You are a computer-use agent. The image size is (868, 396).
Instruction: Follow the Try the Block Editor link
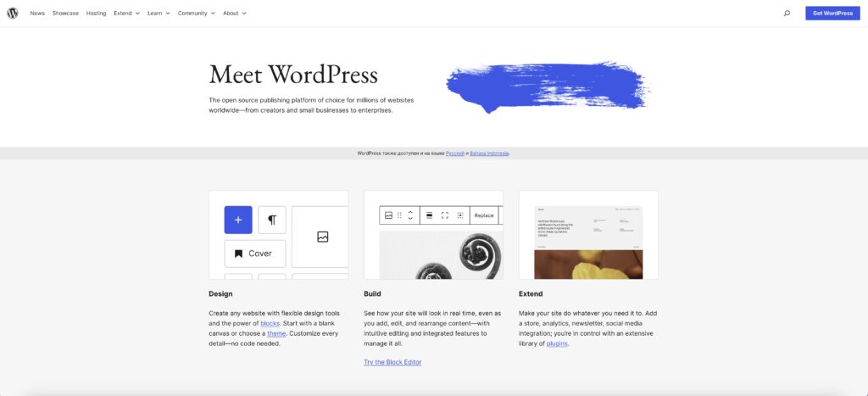pos(392,362)
